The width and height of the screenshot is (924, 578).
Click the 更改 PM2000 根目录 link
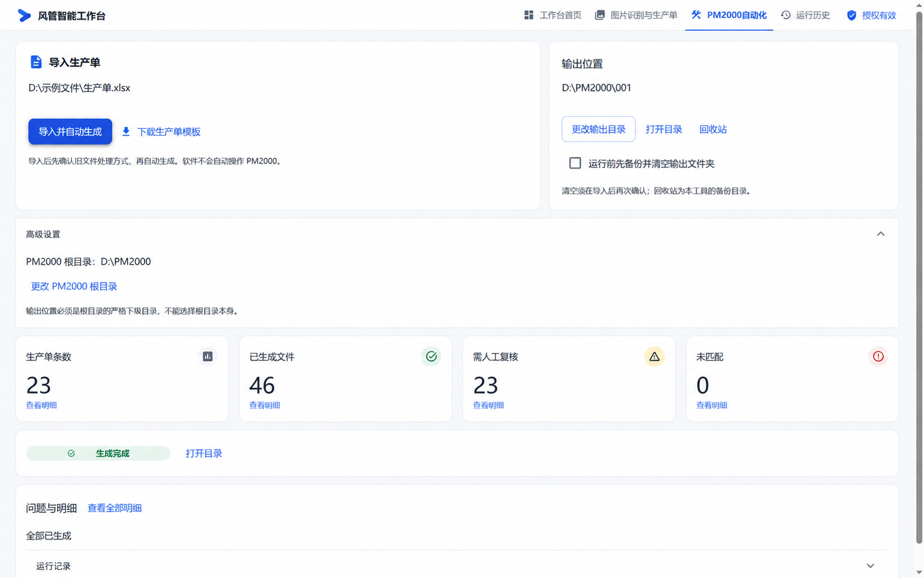[74, 286]
